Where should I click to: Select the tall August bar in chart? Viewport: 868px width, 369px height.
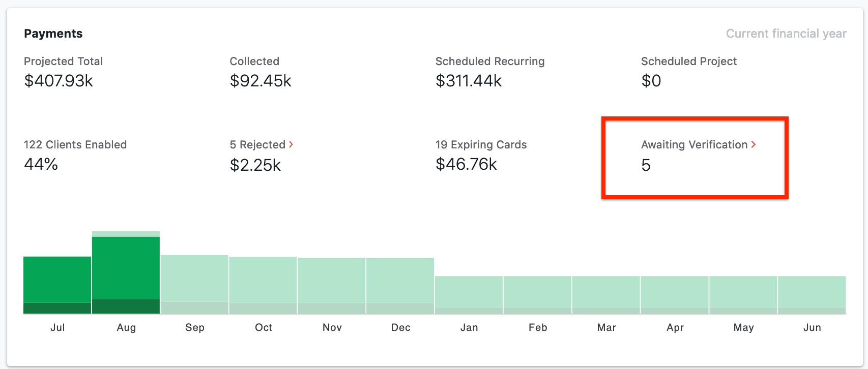click(126, 272)
